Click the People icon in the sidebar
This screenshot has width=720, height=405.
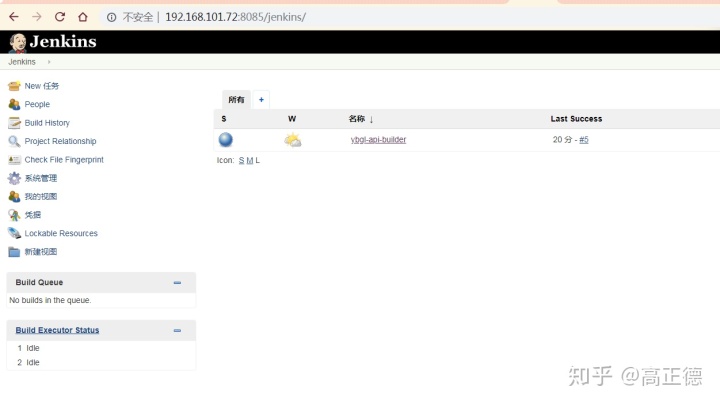click(14, 104)
